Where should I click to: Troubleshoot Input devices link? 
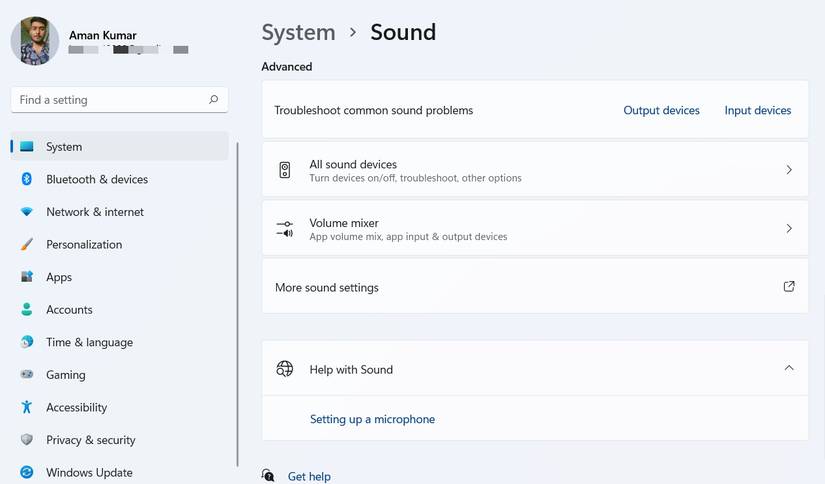click(758, 110)
